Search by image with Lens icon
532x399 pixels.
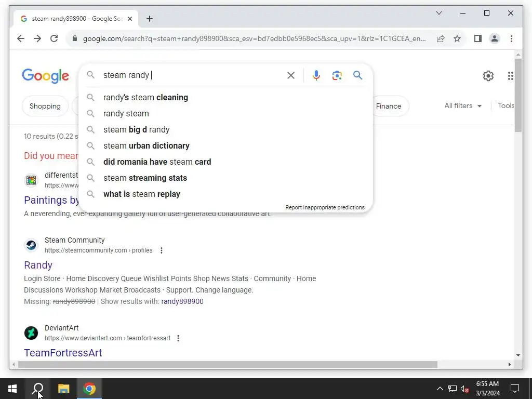click(337, 75)
